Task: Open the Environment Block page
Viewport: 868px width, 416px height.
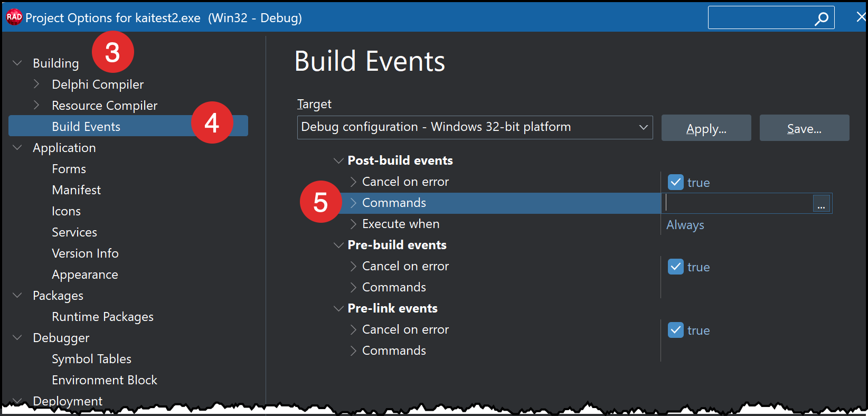Action: tap(105, 380)
